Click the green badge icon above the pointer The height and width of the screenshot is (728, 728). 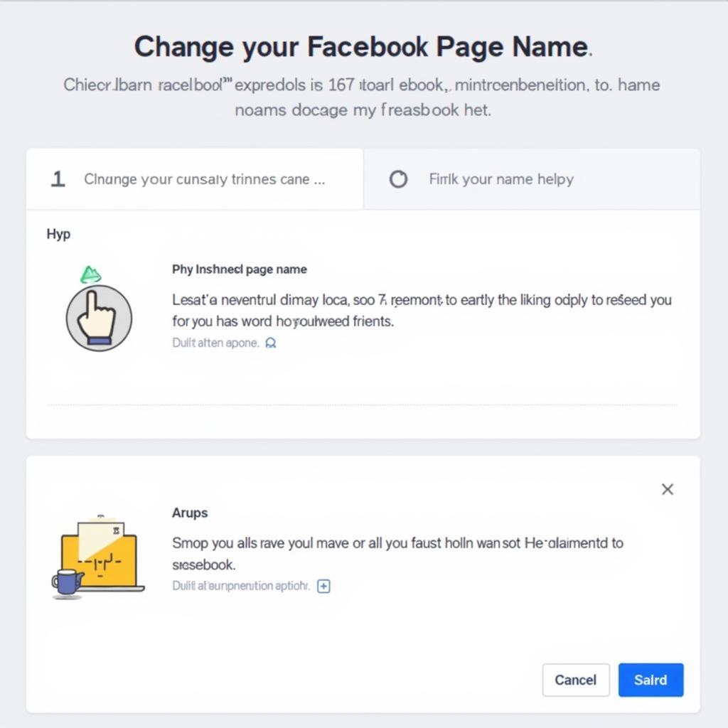[91, 274]
